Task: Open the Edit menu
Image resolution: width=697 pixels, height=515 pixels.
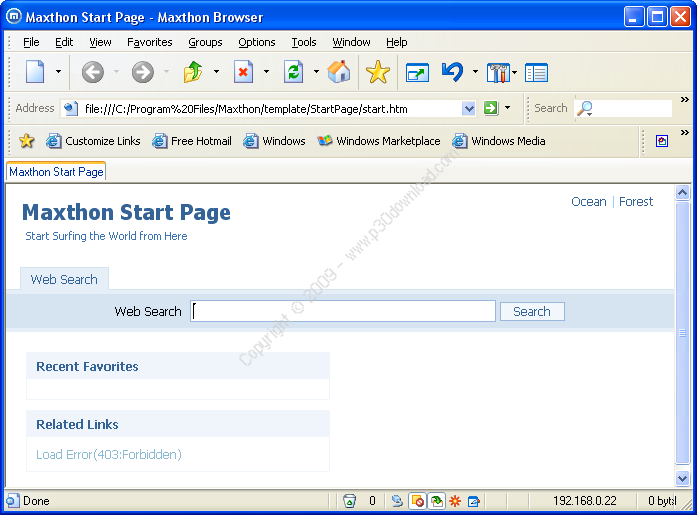Action: tap(64, 42)
